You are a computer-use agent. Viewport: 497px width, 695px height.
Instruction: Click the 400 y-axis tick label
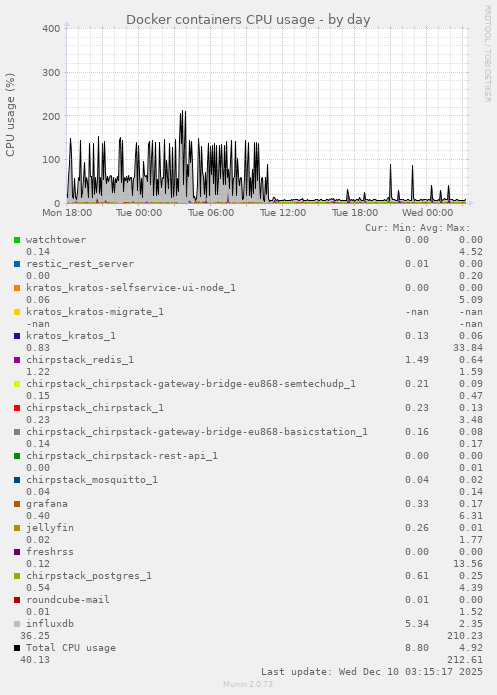51,28
